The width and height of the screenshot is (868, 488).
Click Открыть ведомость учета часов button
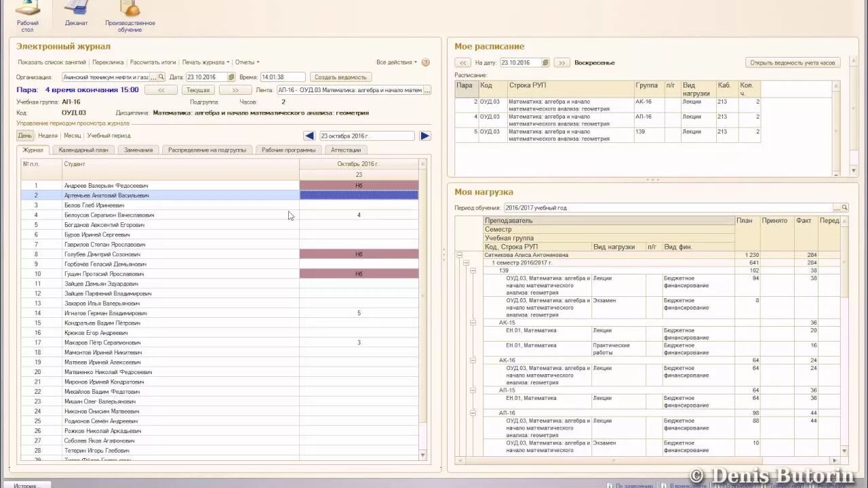[x=793, y=63]
